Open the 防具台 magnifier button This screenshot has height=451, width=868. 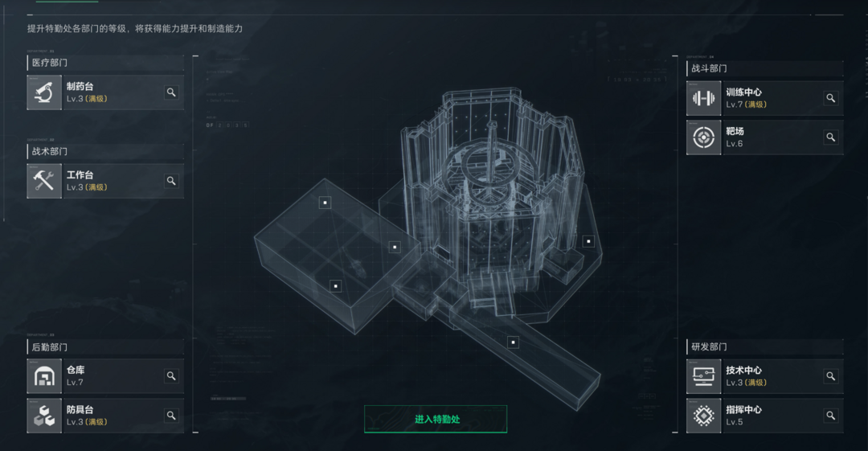172,416
